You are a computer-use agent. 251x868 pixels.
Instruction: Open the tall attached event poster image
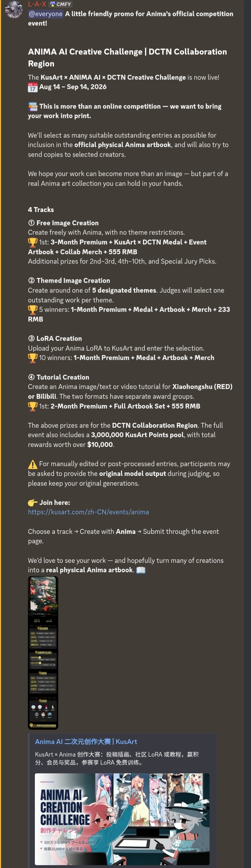pos(43,653)
